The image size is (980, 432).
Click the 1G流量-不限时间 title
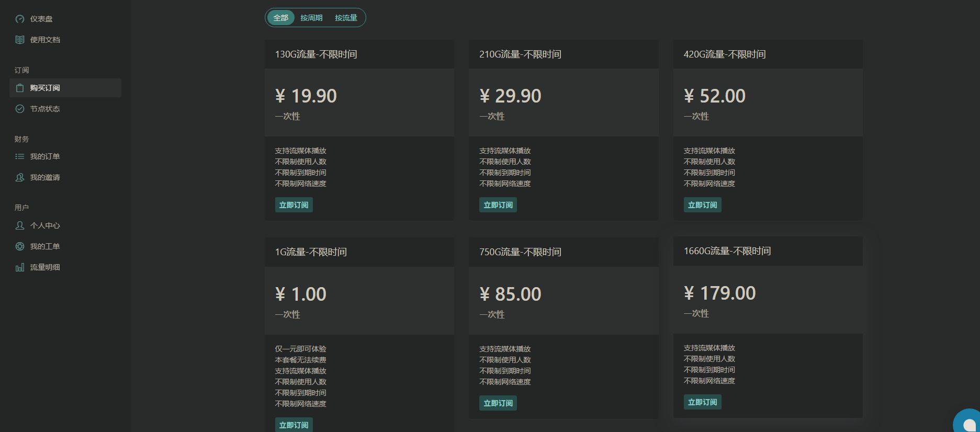311,252
